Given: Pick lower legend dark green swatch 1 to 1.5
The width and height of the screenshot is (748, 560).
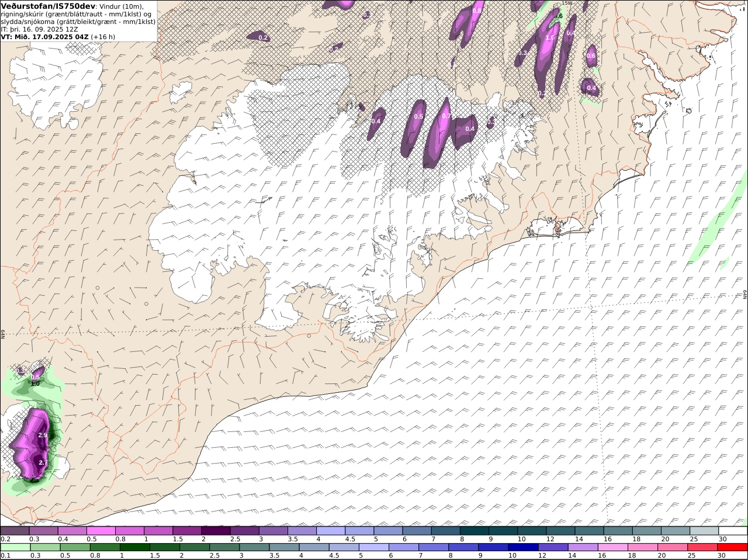Looking at the screenshot, I should tap(134, 547).
